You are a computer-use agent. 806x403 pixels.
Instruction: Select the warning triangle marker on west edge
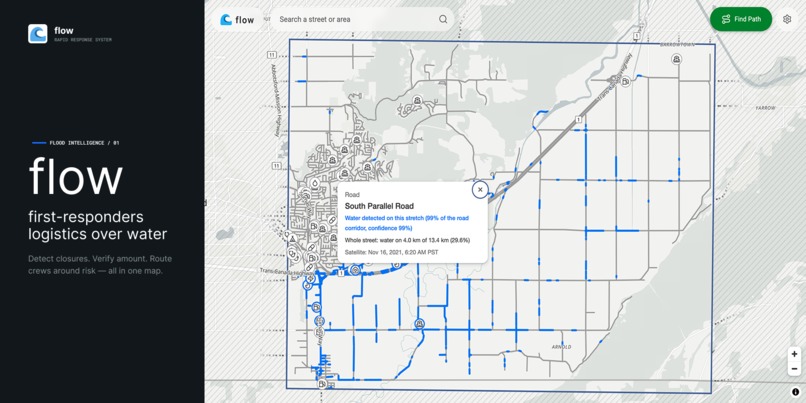pos(292,239)
